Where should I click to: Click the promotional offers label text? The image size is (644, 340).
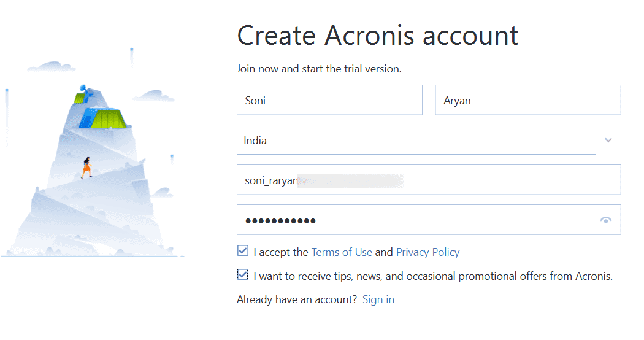coord(433,276)
